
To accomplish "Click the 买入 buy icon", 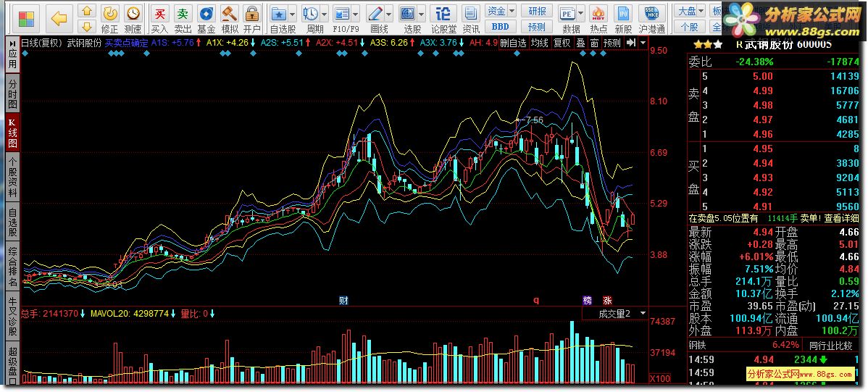I will point(159,20).
